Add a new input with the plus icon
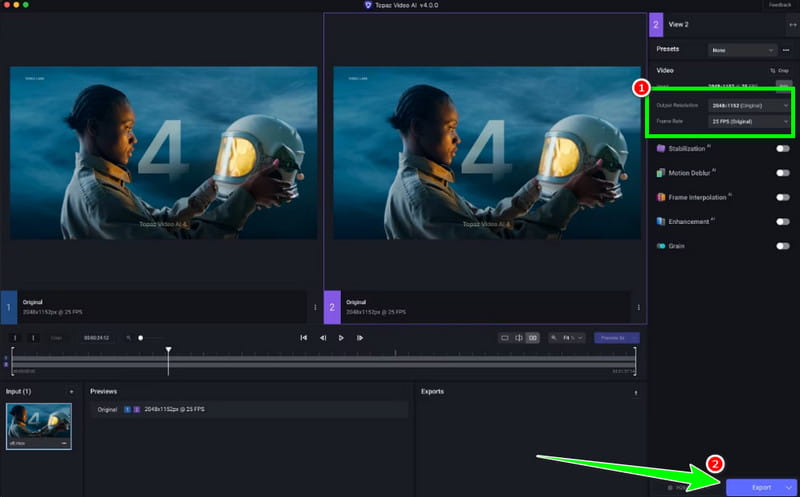The height and width of the screenshot is (497, 800). (71, 392)
